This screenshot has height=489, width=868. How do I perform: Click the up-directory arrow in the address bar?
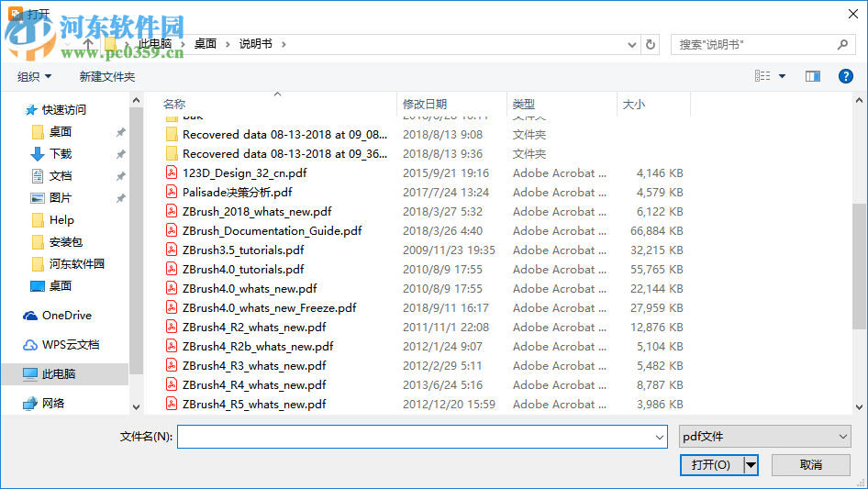click(88, 44)
